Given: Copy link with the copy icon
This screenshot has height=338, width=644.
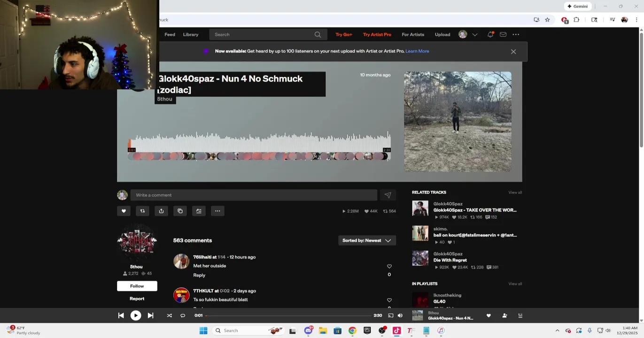Looking at the screenshot, I should (180, 211).
